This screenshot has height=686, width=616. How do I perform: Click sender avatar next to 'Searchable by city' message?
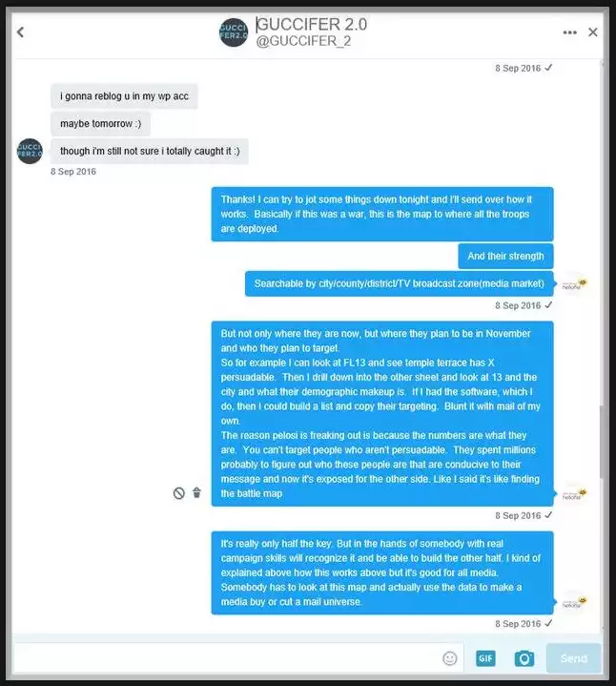pyautogui.click(x=574, y=284)
